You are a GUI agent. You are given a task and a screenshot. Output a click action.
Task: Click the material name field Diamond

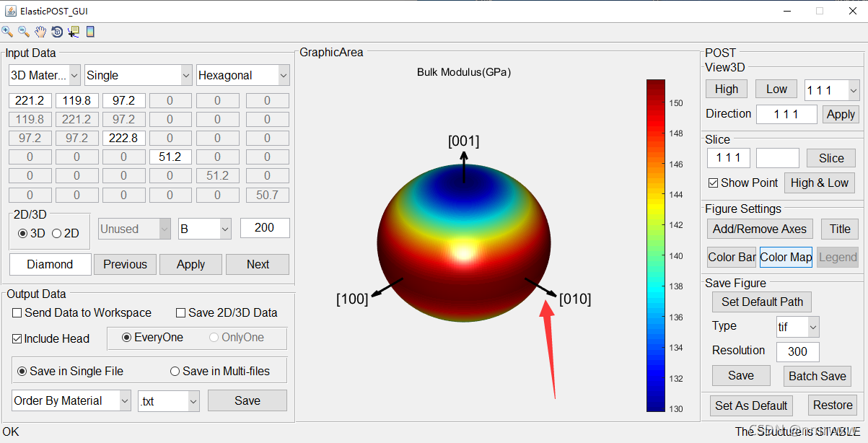(50, 265)
